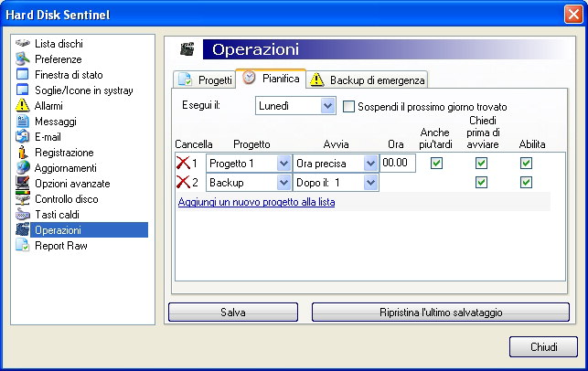
Task: Click the Lista dischi sidebar icon
Action: click(23, 43)
